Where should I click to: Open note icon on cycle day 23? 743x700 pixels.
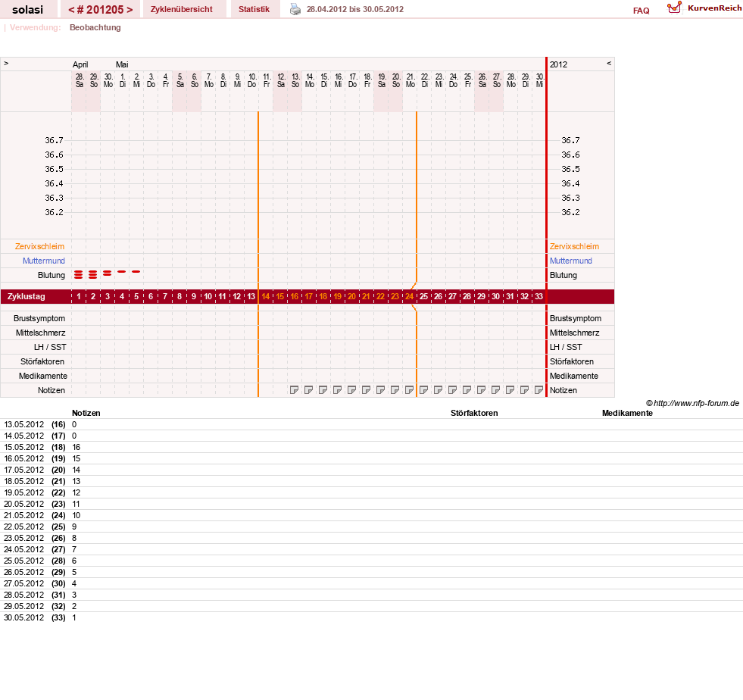pos(395,390)
